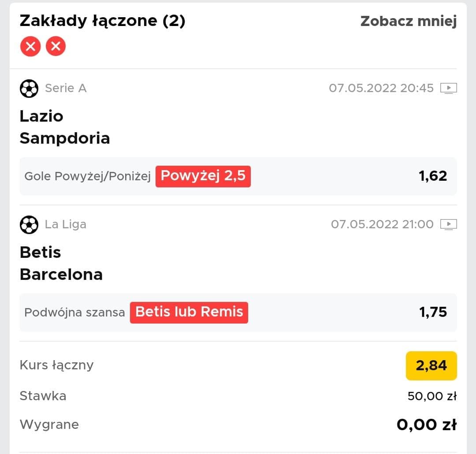Click the Serie A football icon
The width and height of the screenshot is (476, 454).
pos(29,88)
